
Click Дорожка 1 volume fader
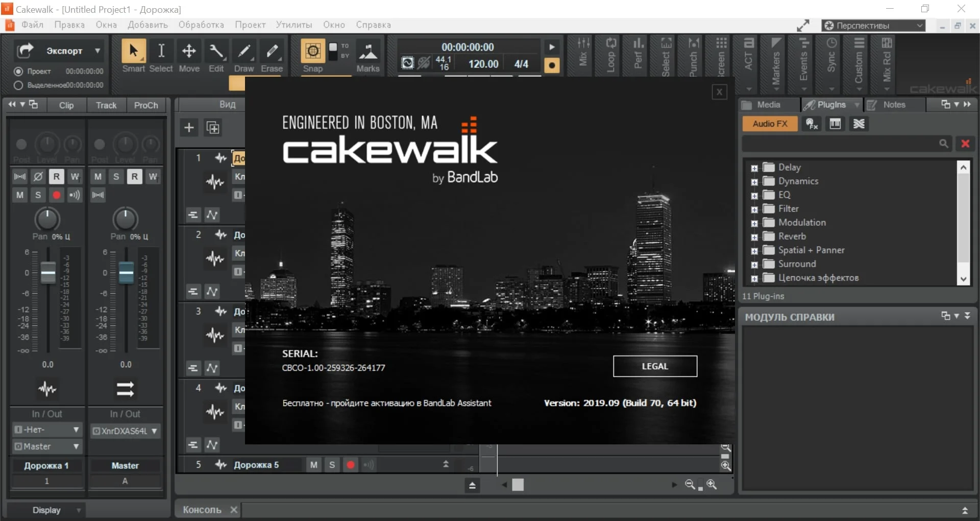[48, 272]
